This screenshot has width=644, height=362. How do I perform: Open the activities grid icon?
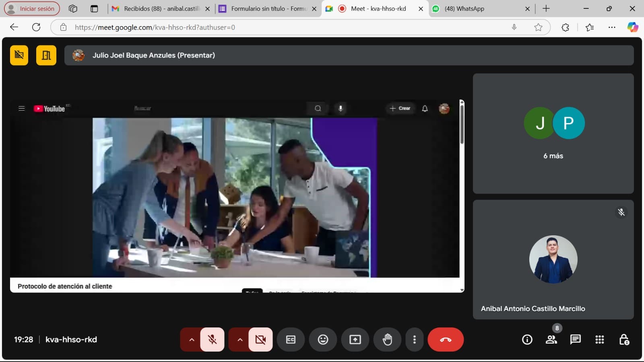pyautogui.click(x=599, y=339)
